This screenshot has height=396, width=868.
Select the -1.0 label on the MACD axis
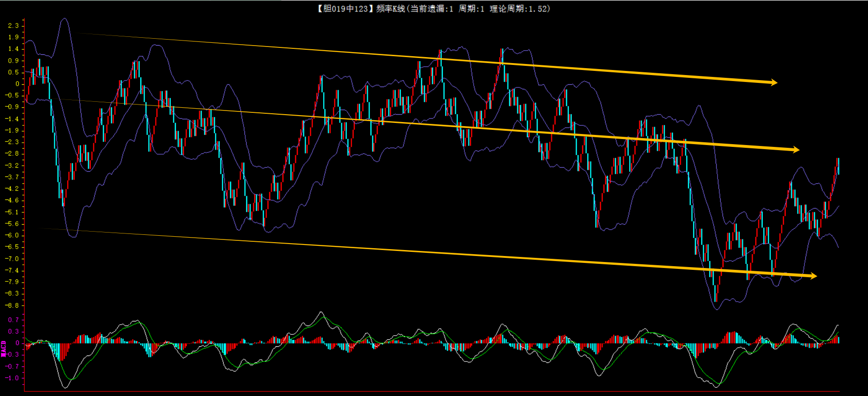[12, 378]
